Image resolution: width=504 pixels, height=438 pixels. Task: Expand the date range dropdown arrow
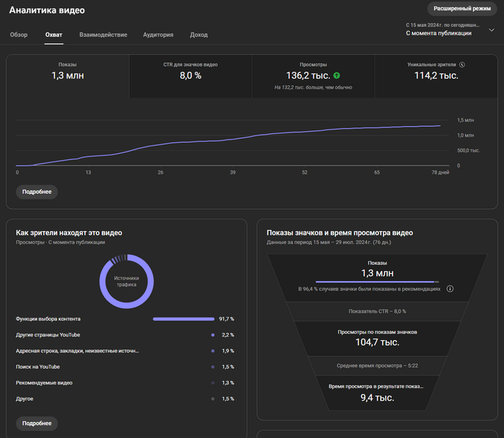pos(492,30)
